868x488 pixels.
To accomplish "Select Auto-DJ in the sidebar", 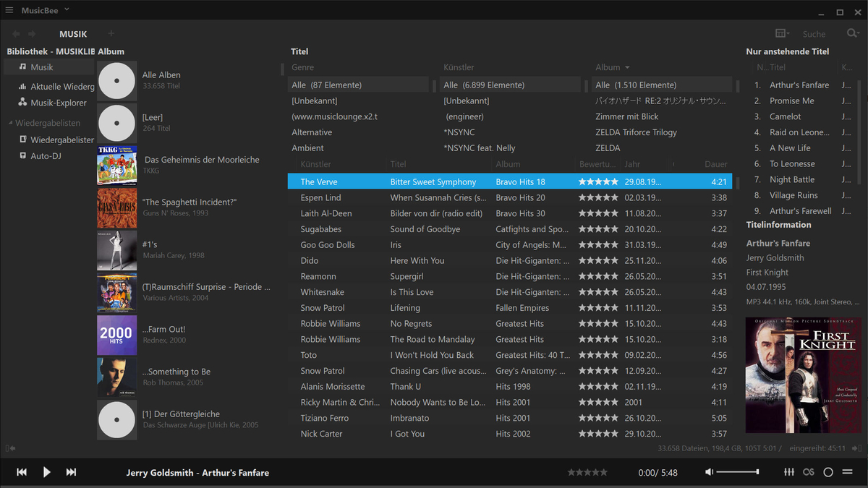I will (x=45, y=155).
